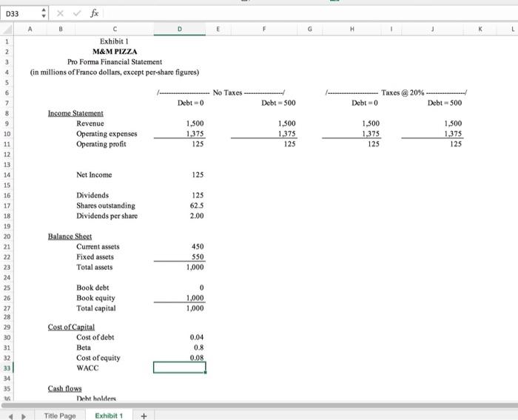Click the cancel (X) formula bar icon
This screenshot has height=420, width=518.
[x=60, y=13]
